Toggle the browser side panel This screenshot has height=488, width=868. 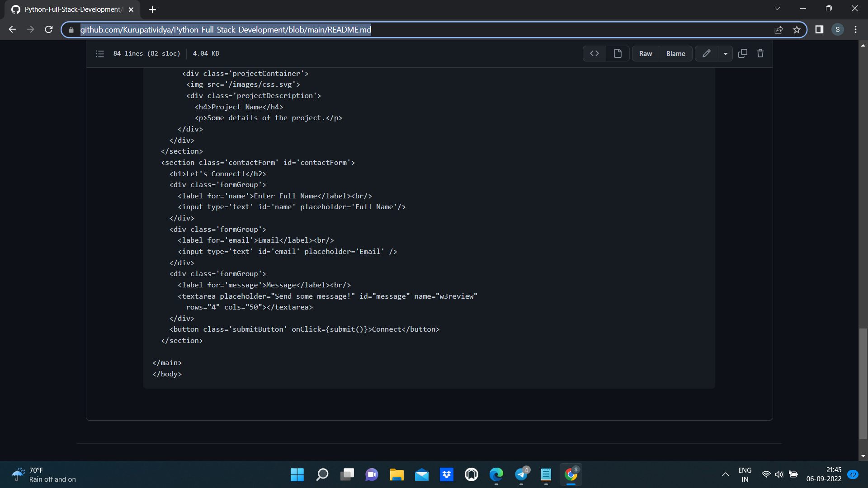[819, 30]
